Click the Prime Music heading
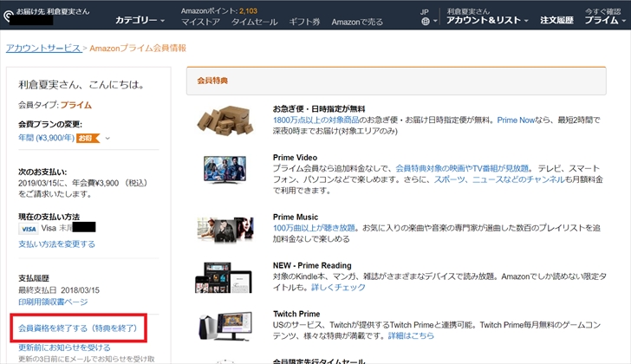The image size is (631, 364). [296, 218]
